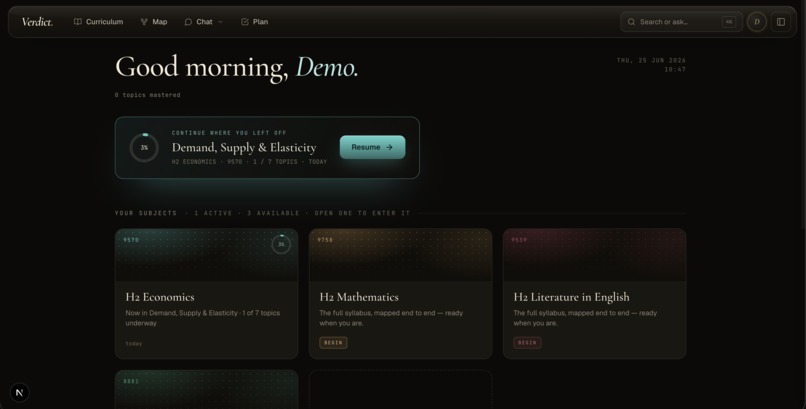The image size is (806, 409).
Task: Click the H2 Literature card banner thumbnail
Action: 595,255
